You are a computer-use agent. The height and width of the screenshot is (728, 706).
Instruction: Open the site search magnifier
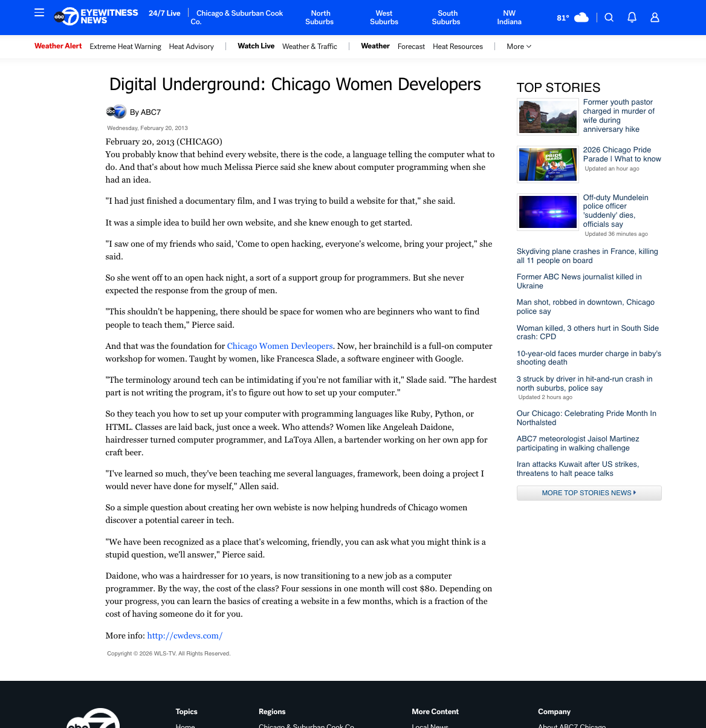609,18
